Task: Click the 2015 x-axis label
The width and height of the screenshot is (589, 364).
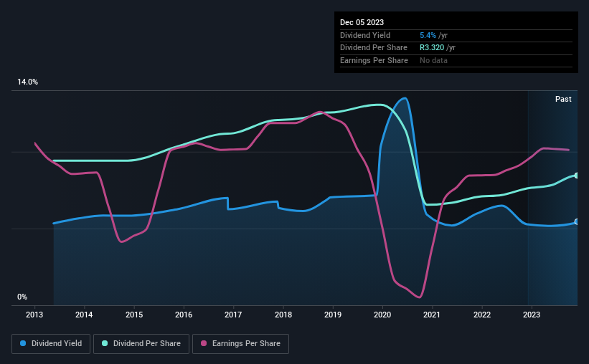Action: click(134, 315)
